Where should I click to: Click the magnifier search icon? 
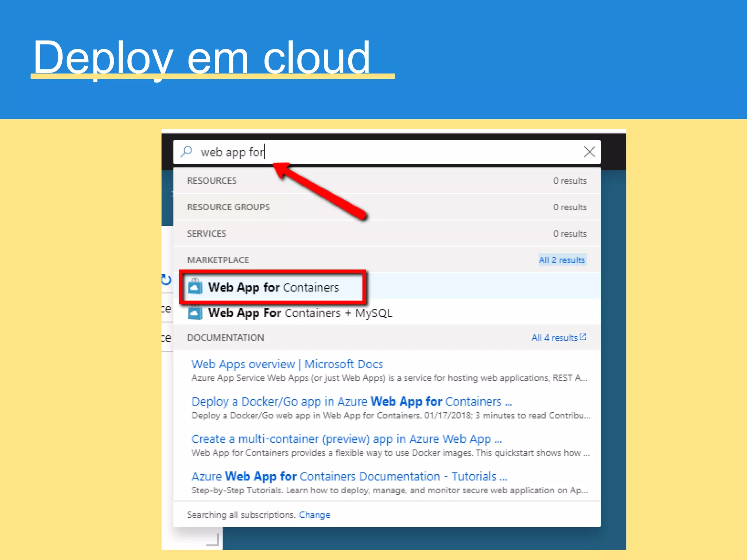point(186,151)
